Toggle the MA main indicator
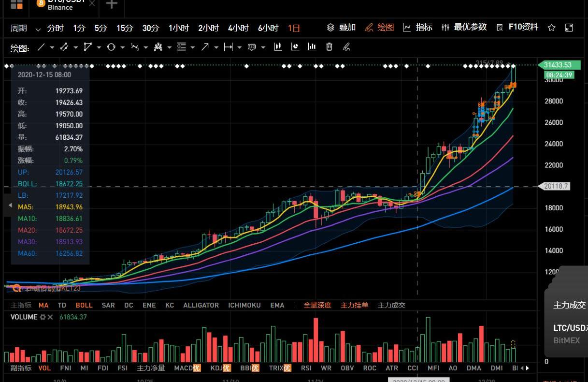The width and height of the screenshot is (588, 382). click(43, 305)
